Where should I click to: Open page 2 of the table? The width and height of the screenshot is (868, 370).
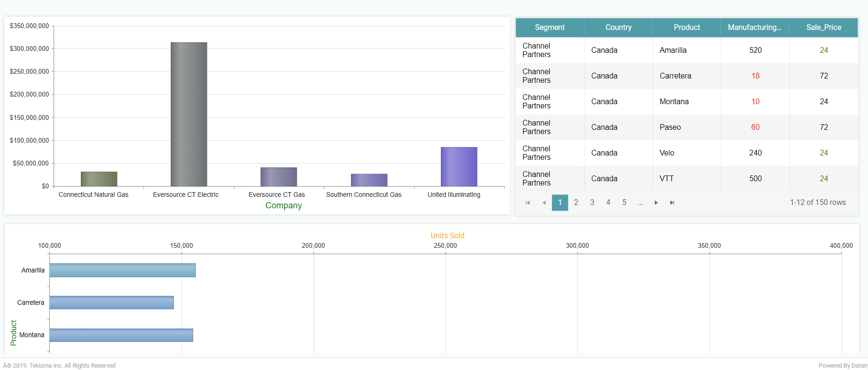[576, 203]
